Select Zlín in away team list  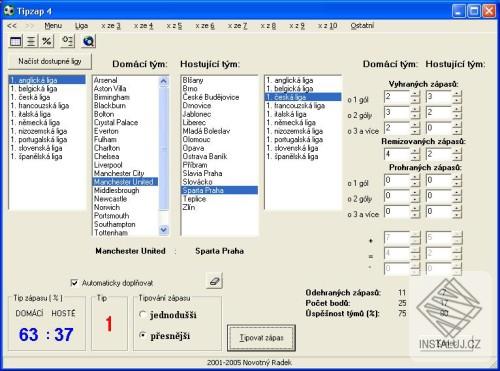coord(219,207)
